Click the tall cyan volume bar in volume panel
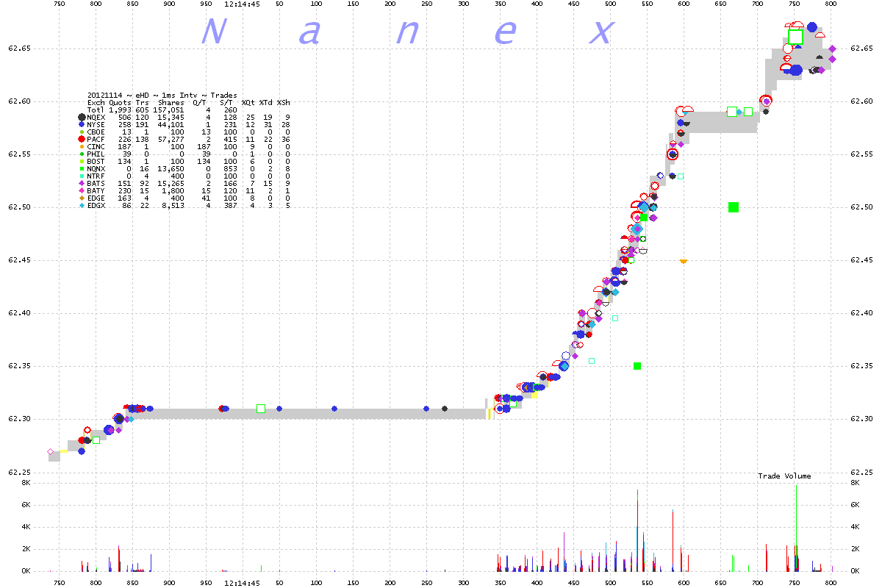Viewport: 882px width, 588px height. [637, 531]
